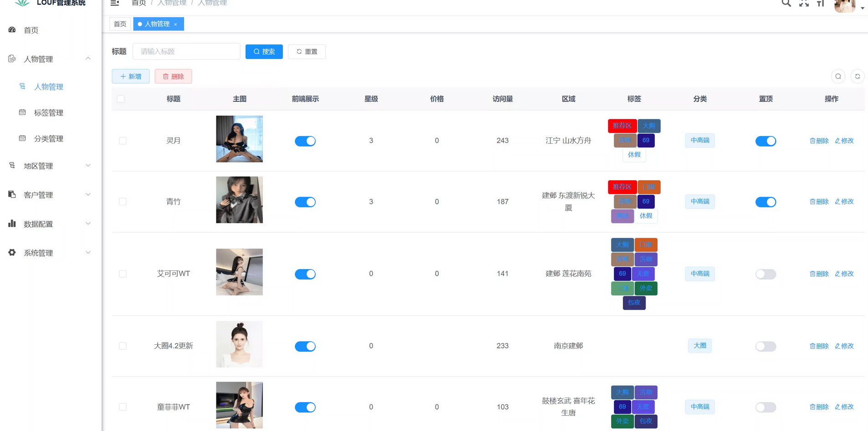The height and width of the screenshot is (431, 868).
Task: Click the round refresh icon above table
Action: [x=857, y=77]
